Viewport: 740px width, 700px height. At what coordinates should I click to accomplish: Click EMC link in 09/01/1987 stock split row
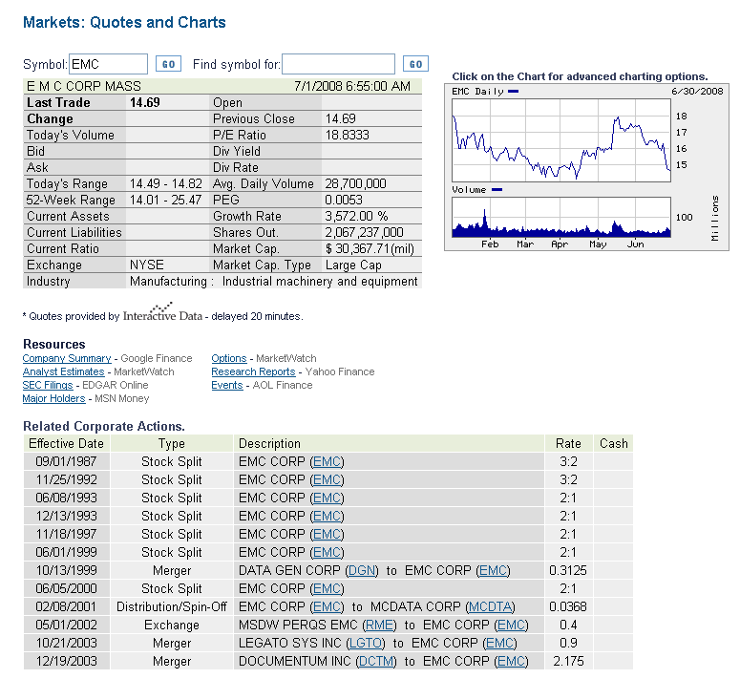click(328, 461)
